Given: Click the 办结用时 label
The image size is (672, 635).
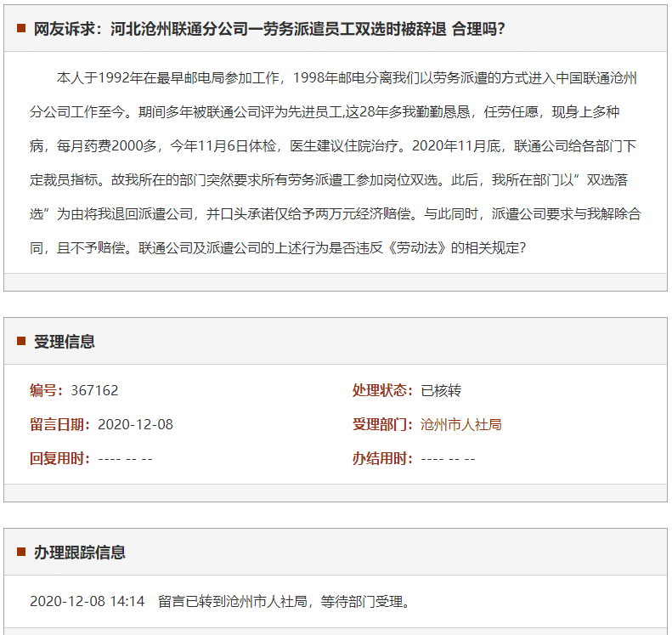Looking at the screenshot, I should click(x=382, y=458).
